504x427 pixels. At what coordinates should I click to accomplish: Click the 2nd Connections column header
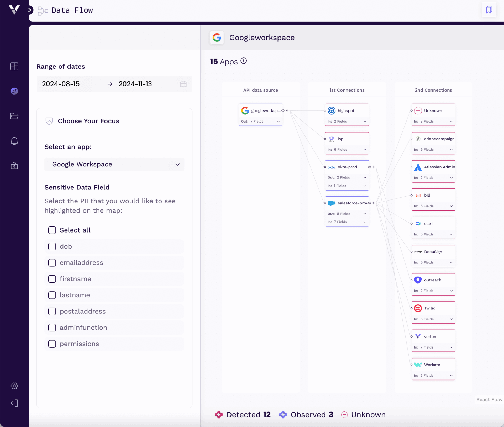pyautogui.click(x=433, y=90)
